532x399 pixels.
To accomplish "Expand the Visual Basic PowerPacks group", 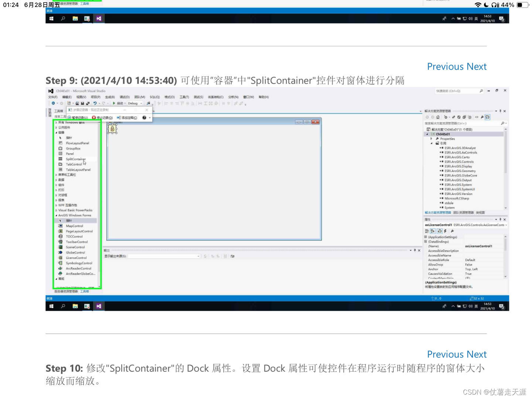I will click(57, 210).
